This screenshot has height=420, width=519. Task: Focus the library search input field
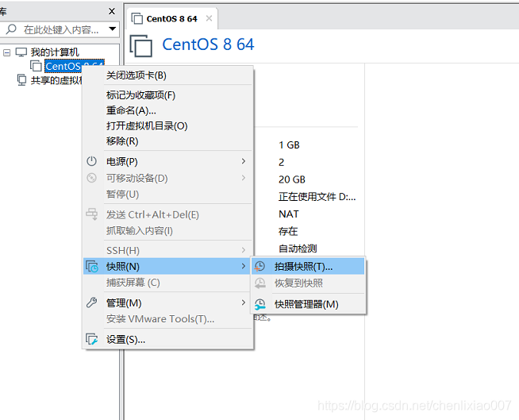(x=61, y=30)
